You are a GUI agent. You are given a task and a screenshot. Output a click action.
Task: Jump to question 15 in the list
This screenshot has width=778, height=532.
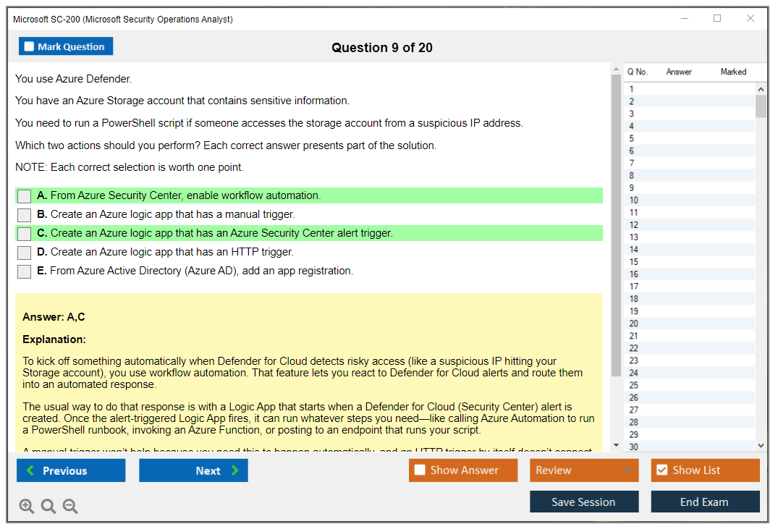[x=634, y=262]
